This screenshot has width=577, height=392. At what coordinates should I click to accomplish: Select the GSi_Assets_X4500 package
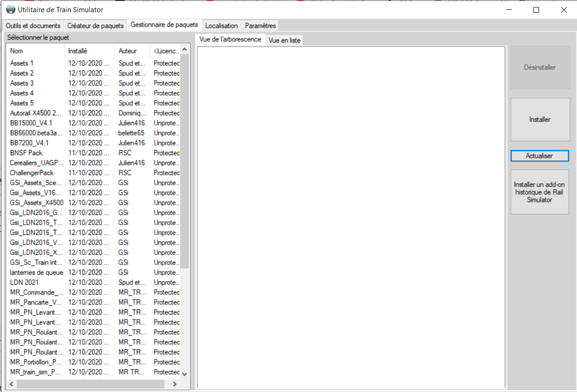point(93,203)
